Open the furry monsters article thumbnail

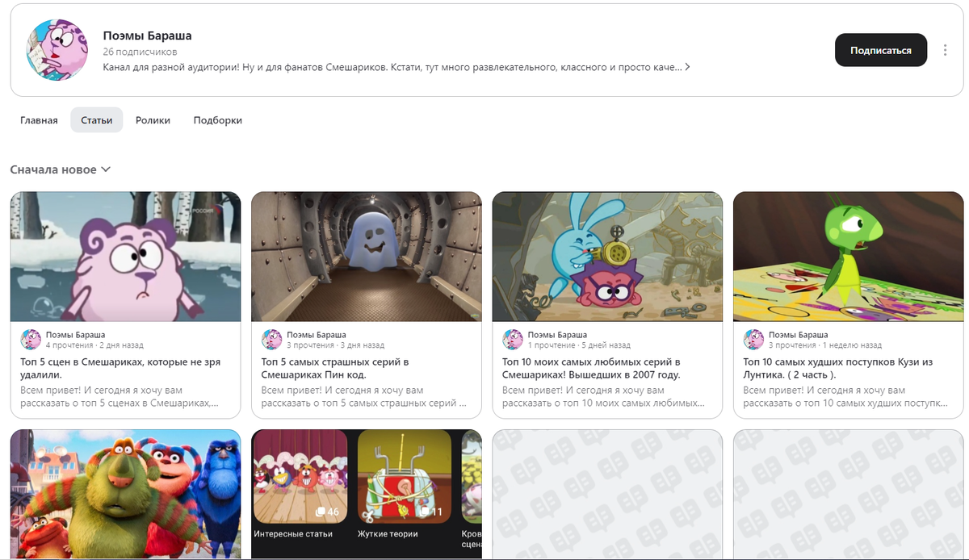125,494
